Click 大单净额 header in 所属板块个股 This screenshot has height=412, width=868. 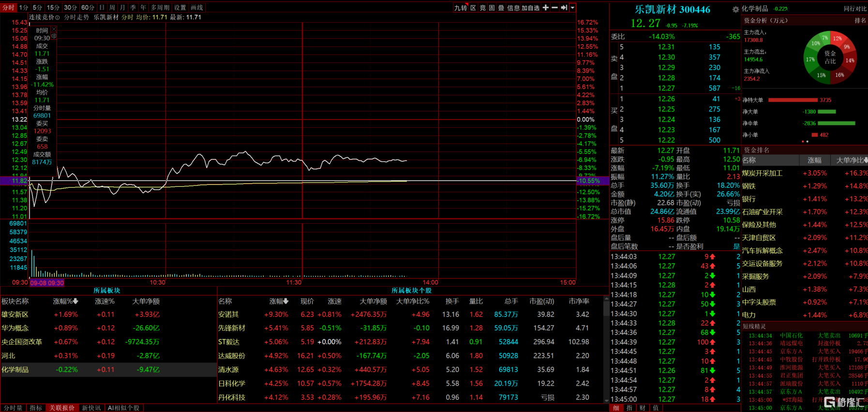tap(373, 301)
